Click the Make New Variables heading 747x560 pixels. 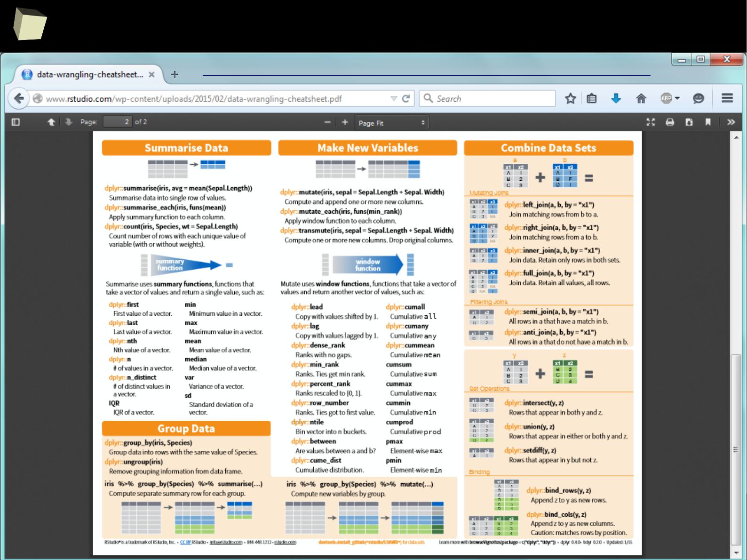click(367, 148)
